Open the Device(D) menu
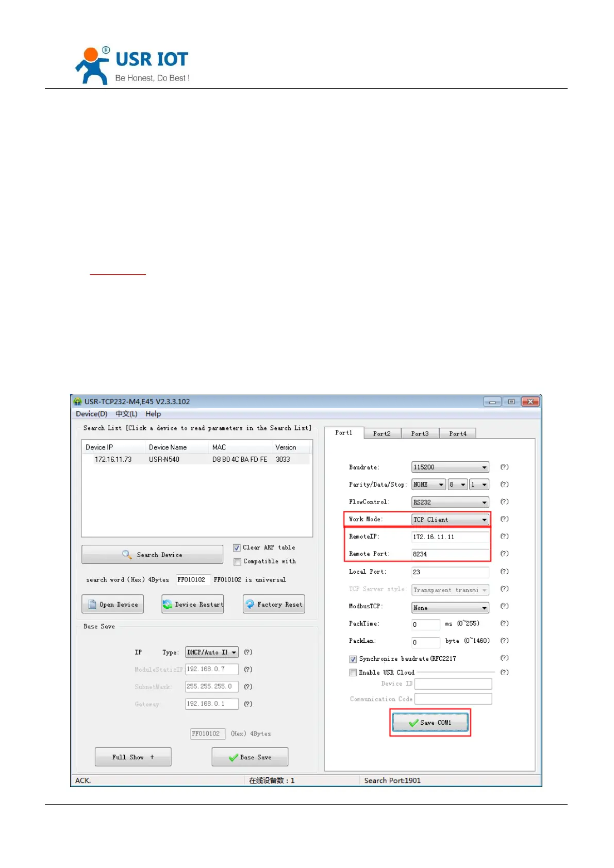Image resolution: width=614 pixels, height=868 pixels. 91,414
